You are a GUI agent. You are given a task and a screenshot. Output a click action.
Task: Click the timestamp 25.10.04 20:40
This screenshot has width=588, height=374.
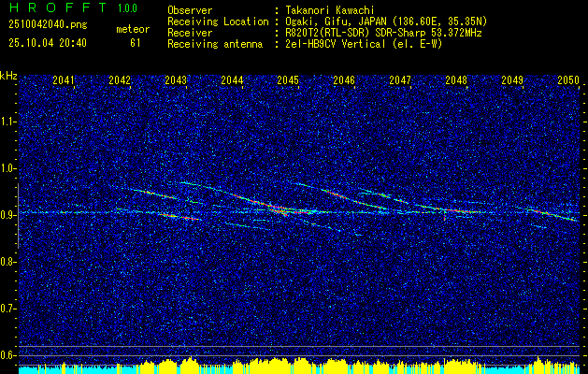click(48, 43)
